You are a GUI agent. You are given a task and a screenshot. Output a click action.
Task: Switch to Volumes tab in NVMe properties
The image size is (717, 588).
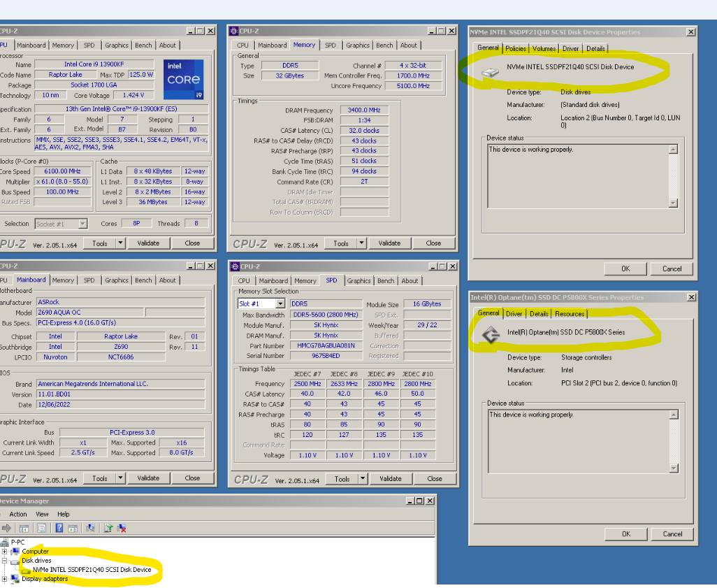tap(544, 48)
